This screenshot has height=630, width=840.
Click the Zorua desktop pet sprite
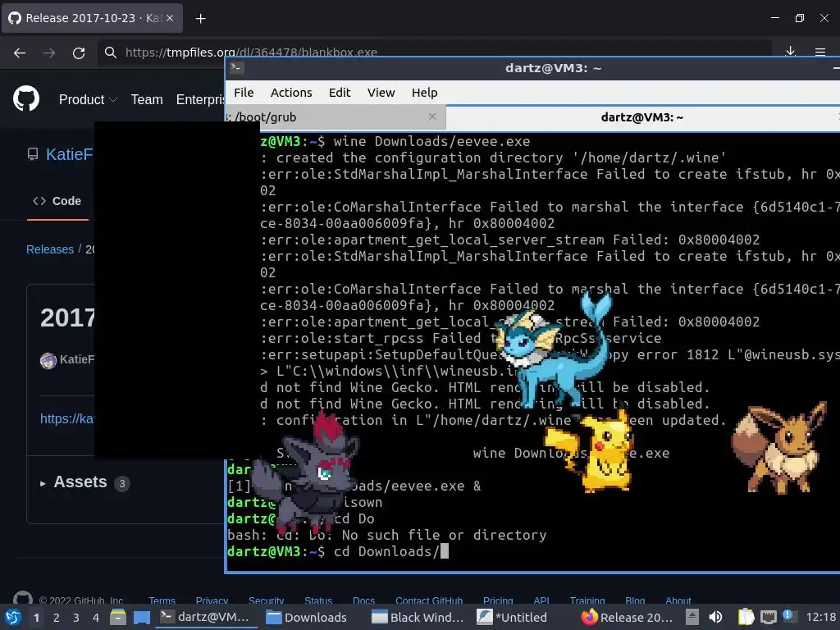click(304, 473)
